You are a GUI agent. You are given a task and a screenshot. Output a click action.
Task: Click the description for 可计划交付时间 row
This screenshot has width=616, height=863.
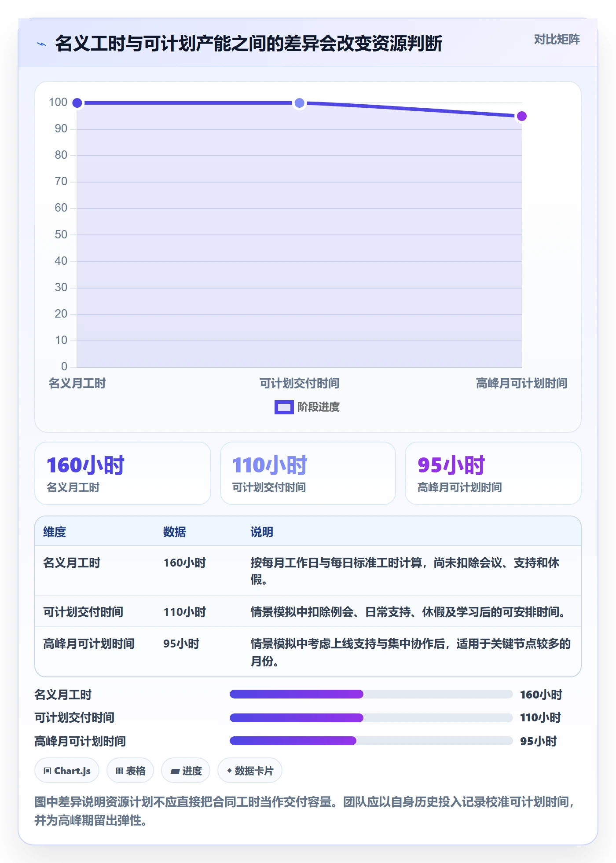click(x=409, y=612)
